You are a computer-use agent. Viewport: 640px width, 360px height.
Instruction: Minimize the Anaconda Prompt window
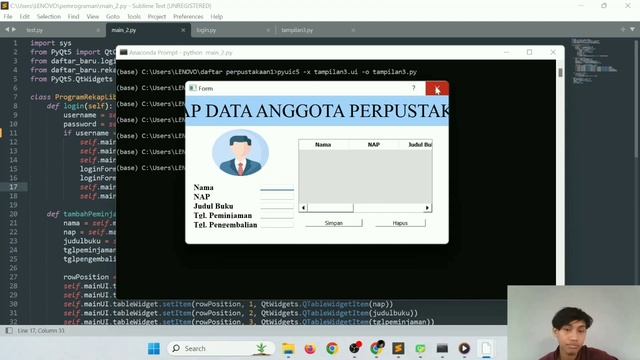point(507,52)
